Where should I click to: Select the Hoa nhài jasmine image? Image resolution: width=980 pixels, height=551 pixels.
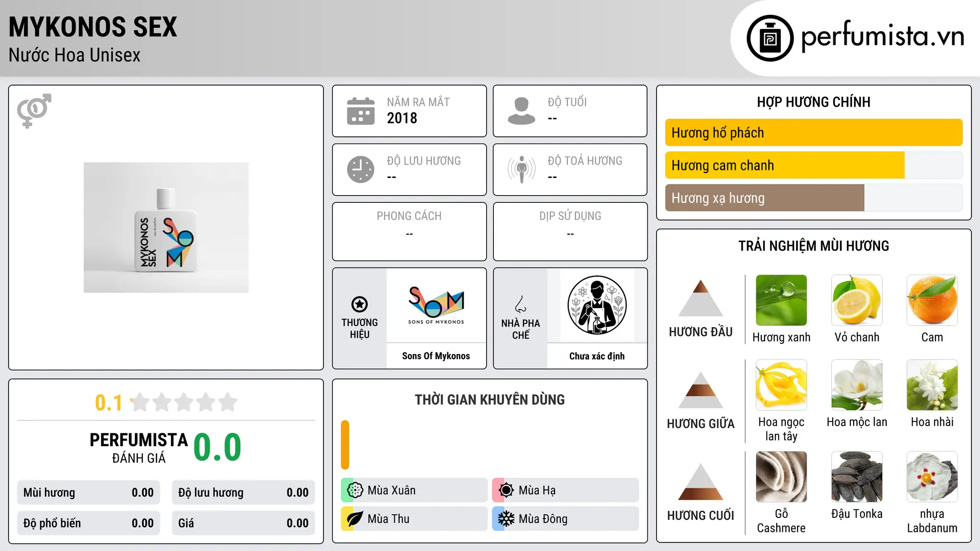point(932,385)
